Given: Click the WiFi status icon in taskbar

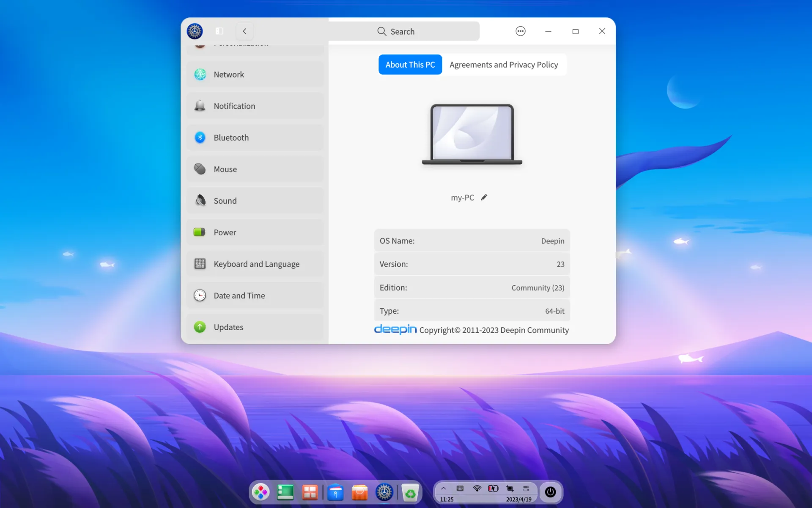Looking at the screenshot, I should point(477,488).
